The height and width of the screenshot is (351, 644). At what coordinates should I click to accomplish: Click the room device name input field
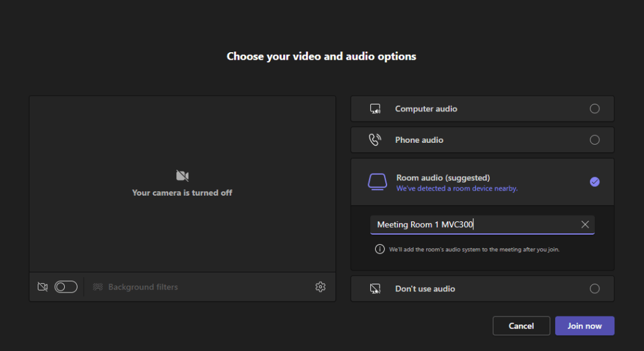click(472, 225)
